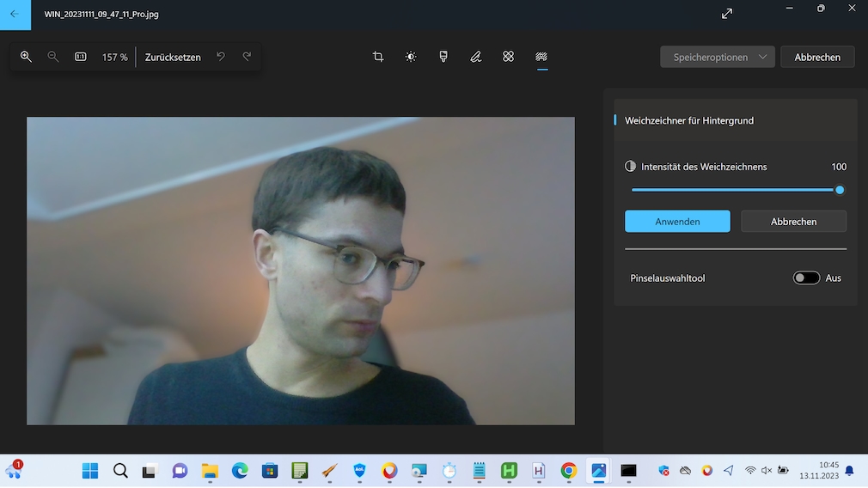
Task: Zoom in with the magnifier plus icon
Action: pos(26,57)
